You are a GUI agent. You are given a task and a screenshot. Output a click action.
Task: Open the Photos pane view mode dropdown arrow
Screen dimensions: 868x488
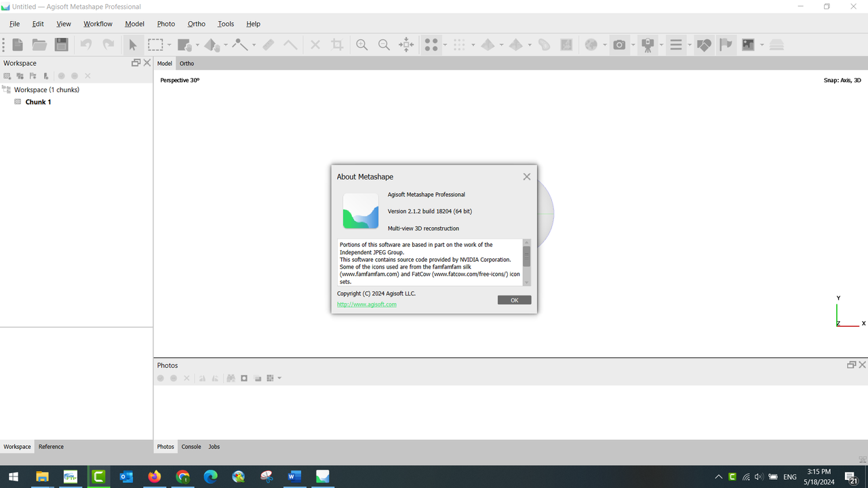[279, 378]
